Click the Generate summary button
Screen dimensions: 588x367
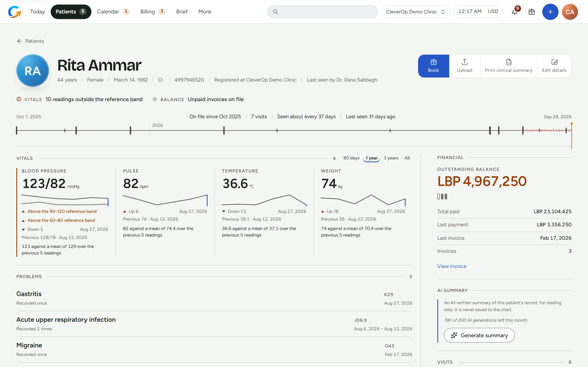tap(479, 335)
